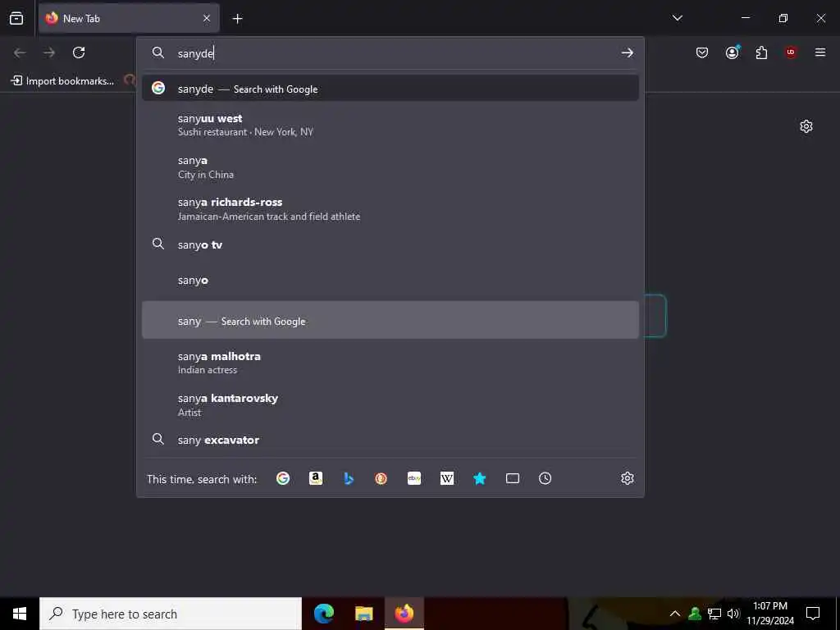Viewport: 840px width, 630px height.
Task: List all tabs dropdown arrow
Action: 677,18
